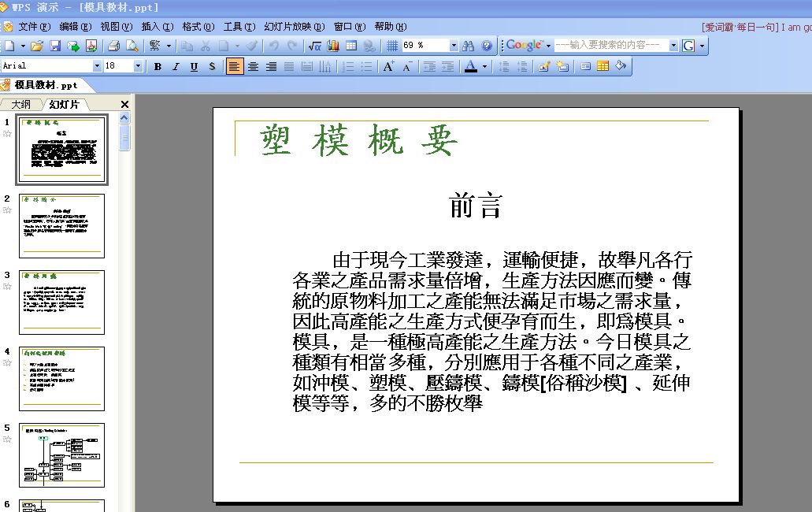Select the 模具教材.ppt document tab
Viewport: 812px width, 512px height.
pos(46,85)
